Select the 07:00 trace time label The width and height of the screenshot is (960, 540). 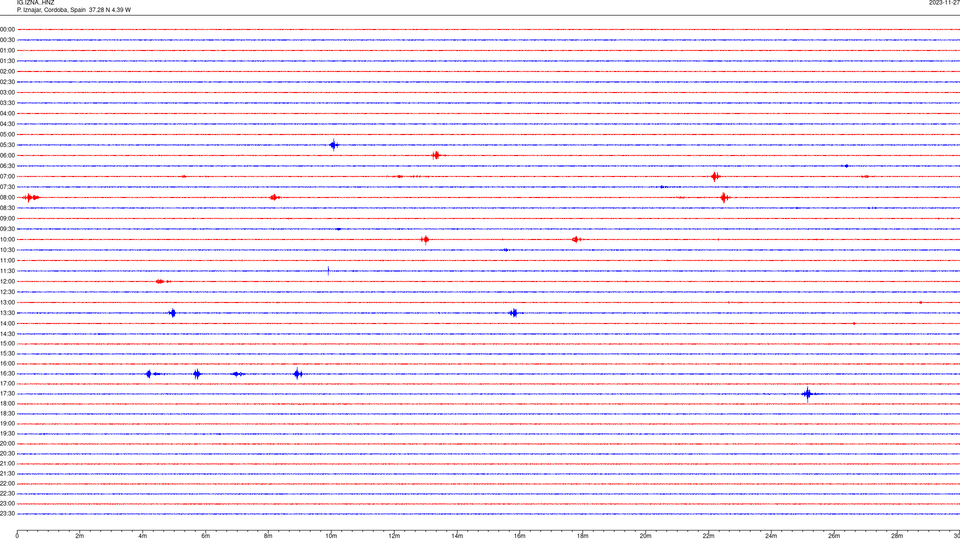coord(7,176)
